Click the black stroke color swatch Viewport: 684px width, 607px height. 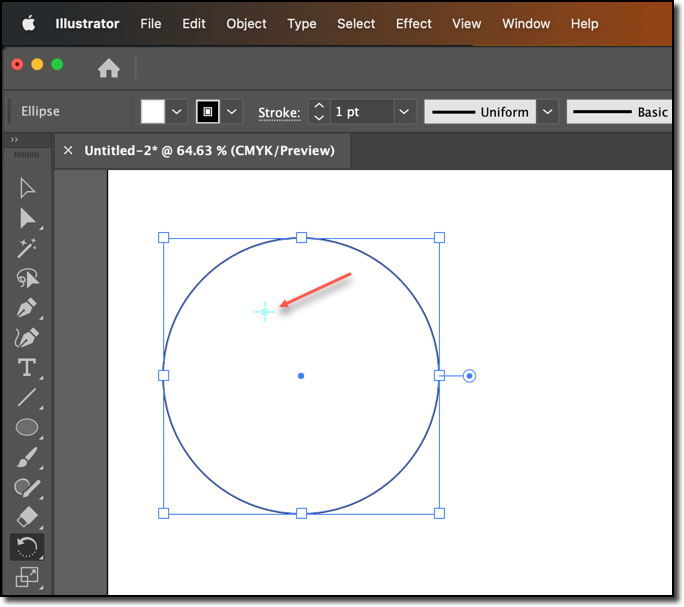click(x=208, y=112)
